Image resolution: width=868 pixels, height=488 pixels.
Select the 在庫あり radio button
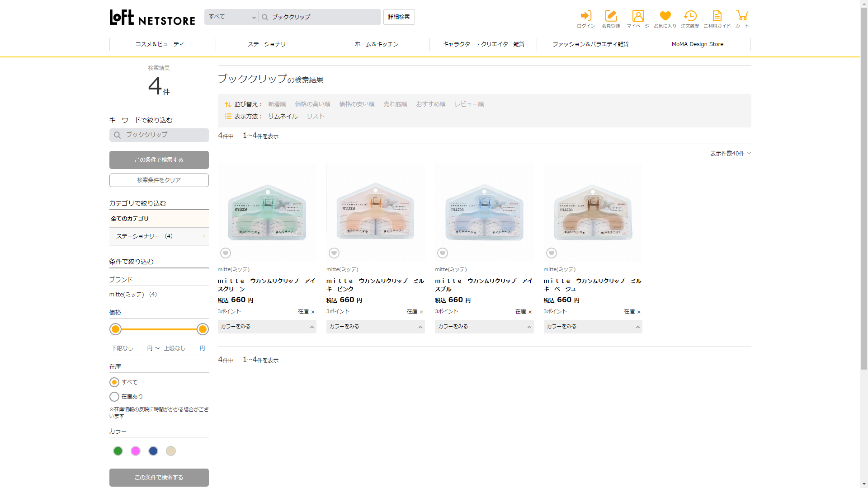click(x=114, y=397)
